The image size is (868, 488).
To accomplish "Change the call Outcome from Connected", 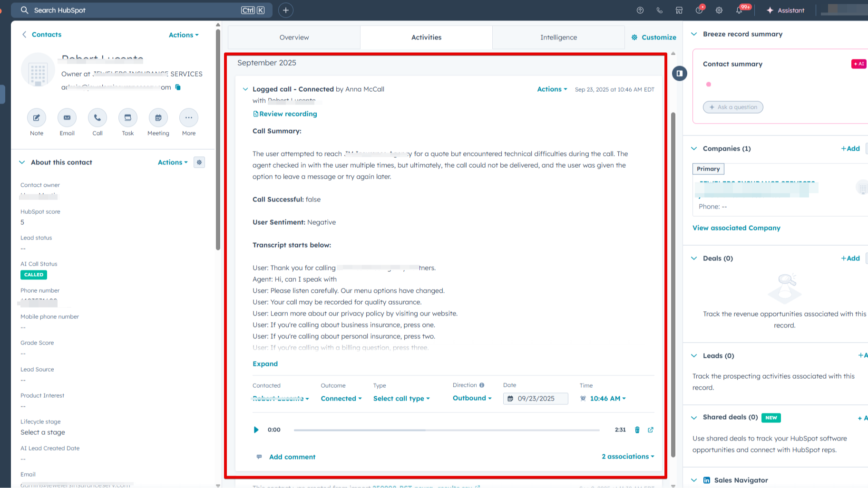I will click(341, 398).
